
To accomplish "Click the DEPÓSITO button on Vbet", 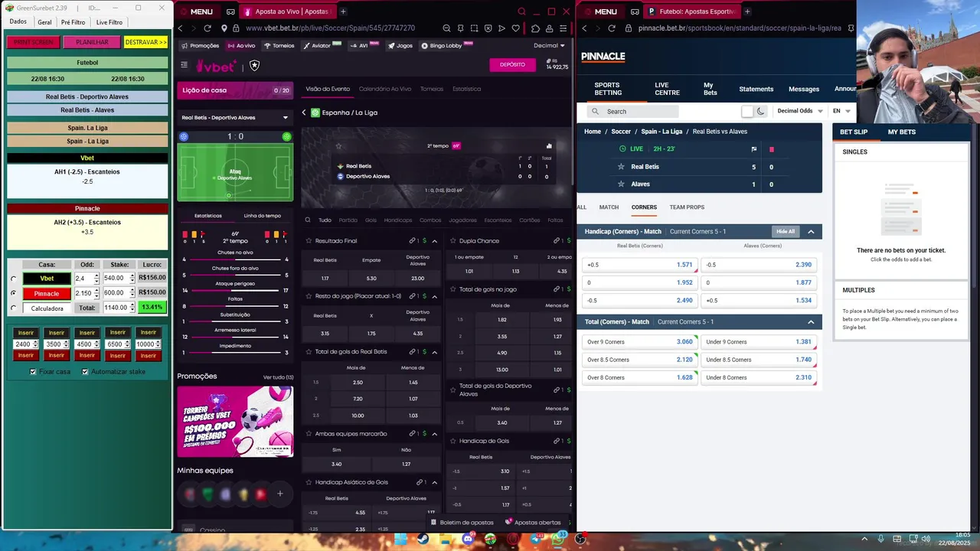I will click(x=512, y=65).
